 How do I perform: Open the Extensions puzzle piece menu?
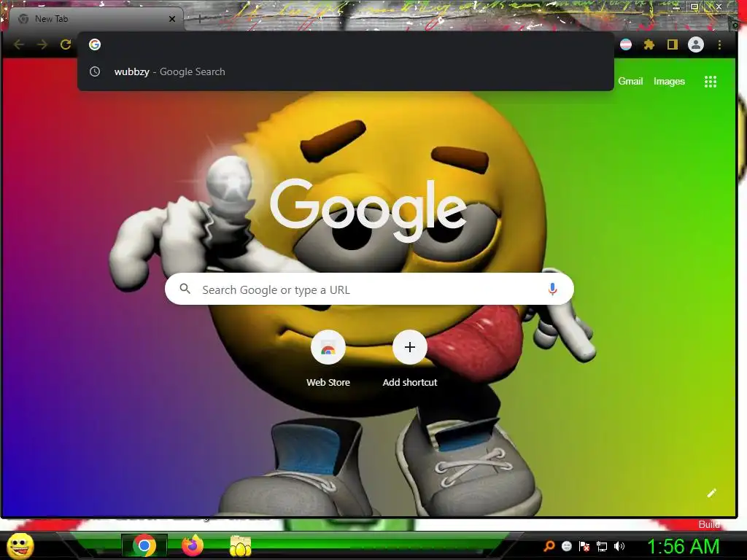pyautogui.click(x=649, y=44)
